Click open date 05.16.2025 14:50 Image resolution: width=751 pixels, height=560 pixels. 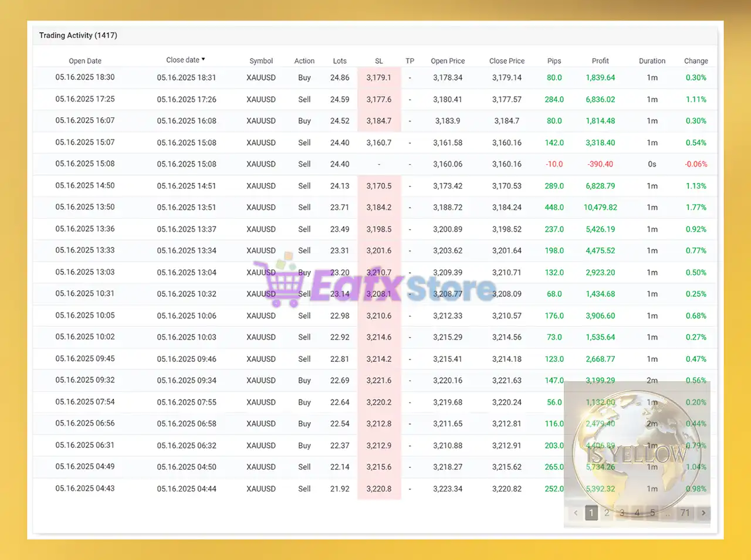coord(85,186)
